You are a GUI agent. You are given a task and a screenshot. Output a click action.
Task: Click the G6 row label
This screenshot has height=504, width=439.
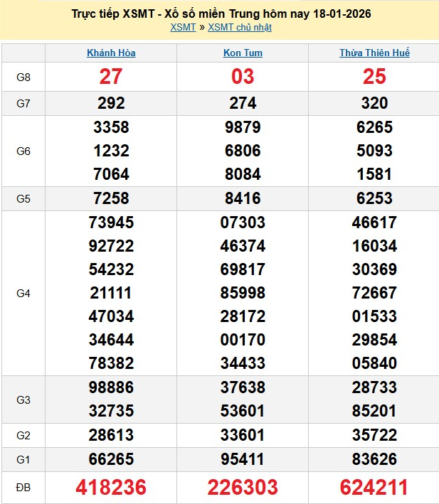pyautogui.click(x=23, y=151)
